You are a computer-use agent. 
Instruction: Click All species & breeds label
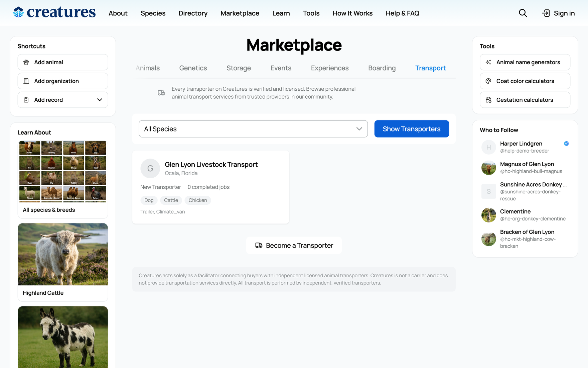pyautogui.click(x=49, y=210)
